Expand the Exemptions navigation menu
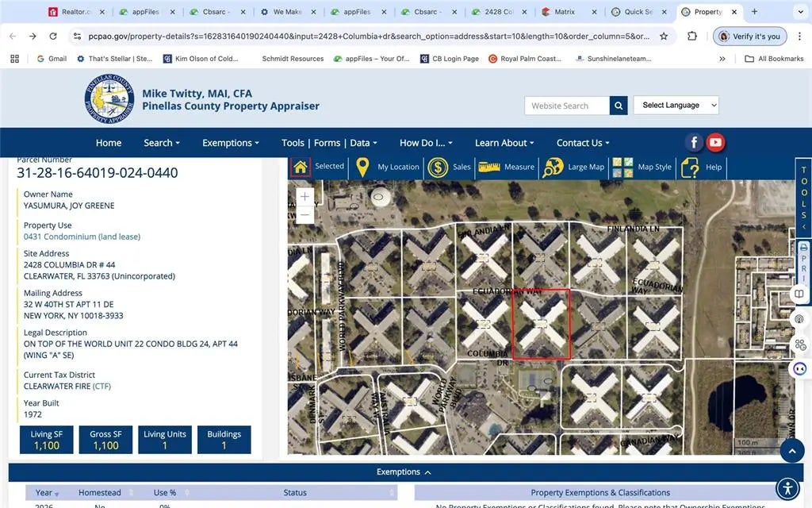The width and height of the screenshot is (812, 508). [231, 143]
